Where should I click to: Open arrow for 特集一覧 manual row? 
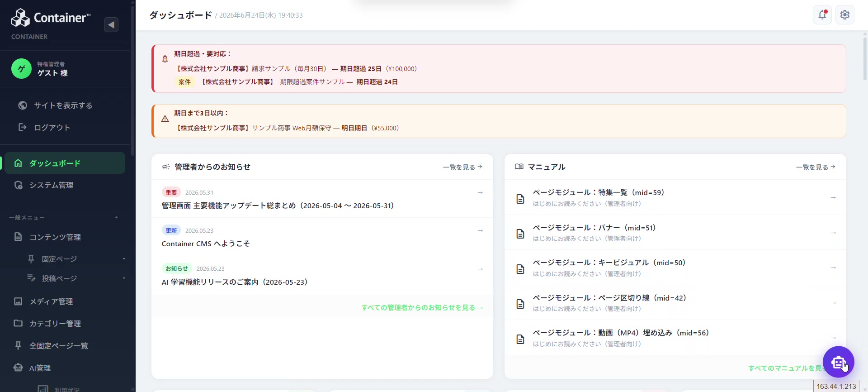833,198
